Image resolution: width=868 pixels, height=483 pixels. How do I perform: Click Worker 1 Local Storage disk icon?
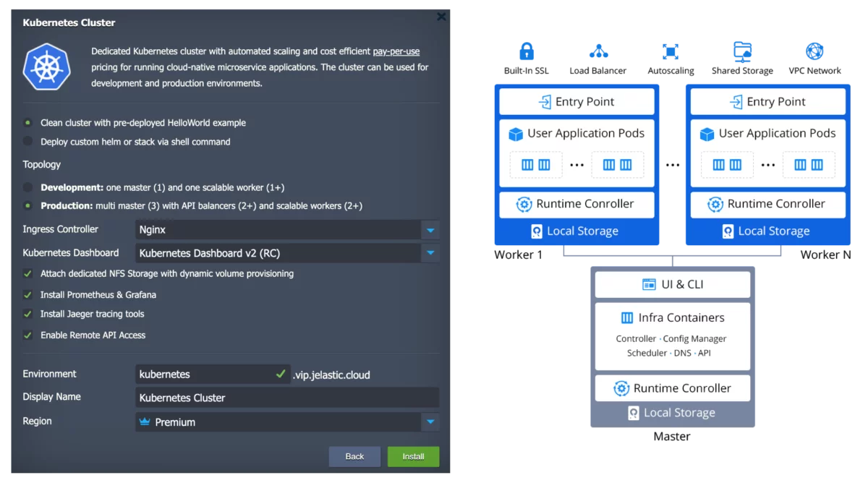[x=537, y=231]
